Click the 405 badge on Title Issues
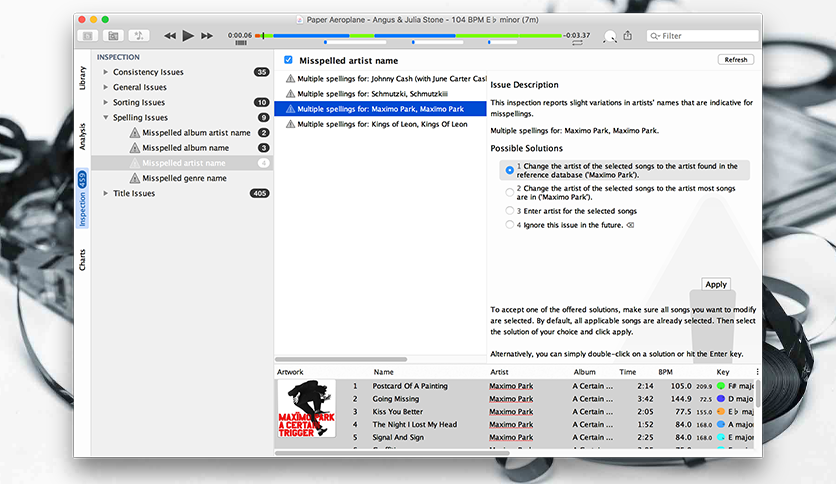The width and height of the screenshot is (836, 484). 259,193
